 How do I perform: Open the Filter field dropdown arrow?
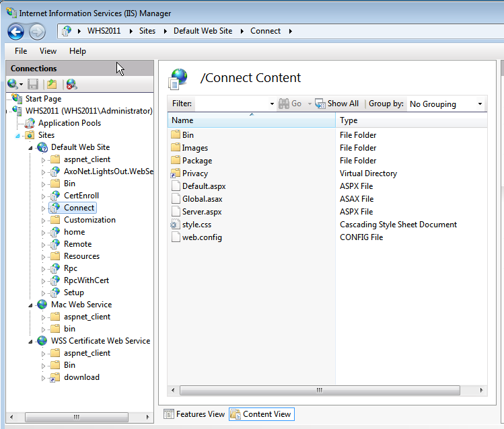[x=272, y=104]
